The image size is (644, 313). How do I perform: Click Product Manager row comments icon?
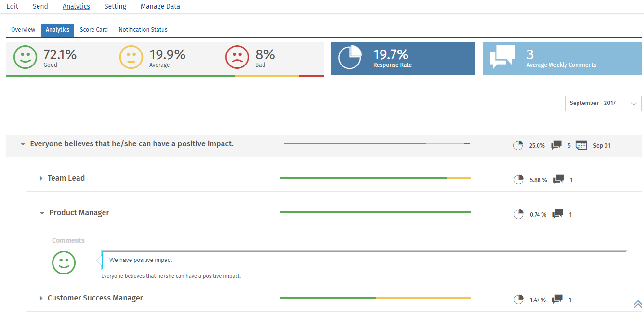[x=558, y=214]
